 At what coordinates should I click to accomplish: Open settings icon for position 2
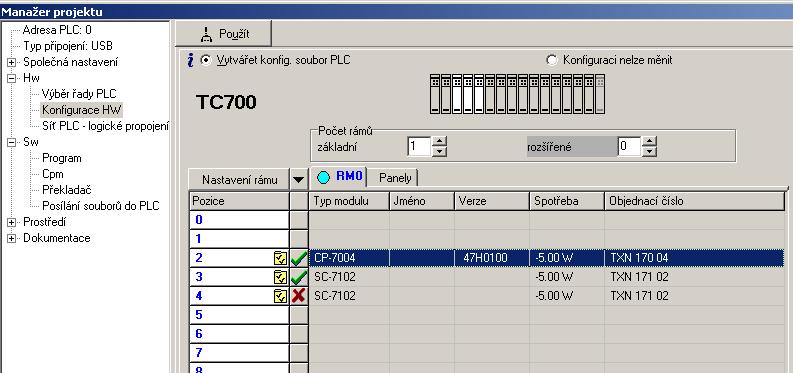coord(280,258)
